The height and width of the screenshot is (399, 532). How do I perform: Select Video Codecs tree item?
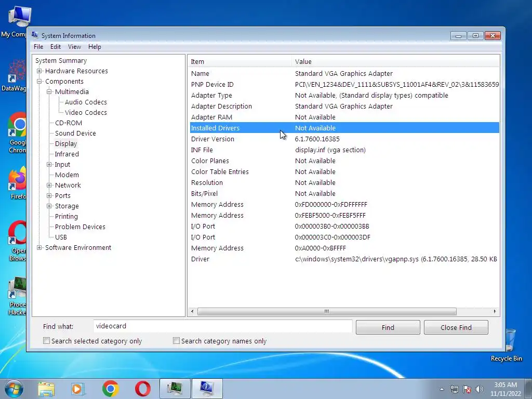86,112
